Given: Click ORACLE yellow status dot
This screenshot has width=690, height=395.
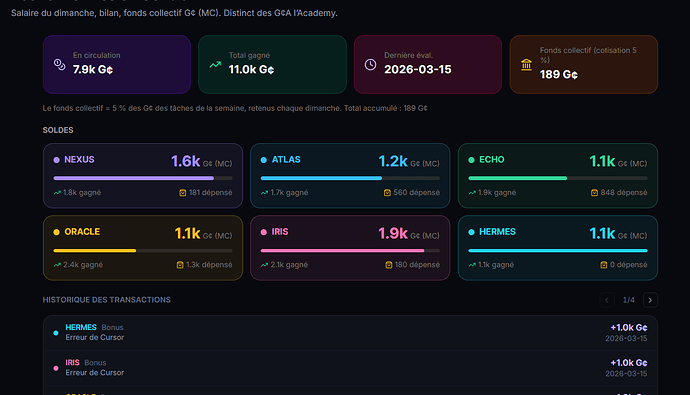Looking at the screenshot, I should coord(56,232).
